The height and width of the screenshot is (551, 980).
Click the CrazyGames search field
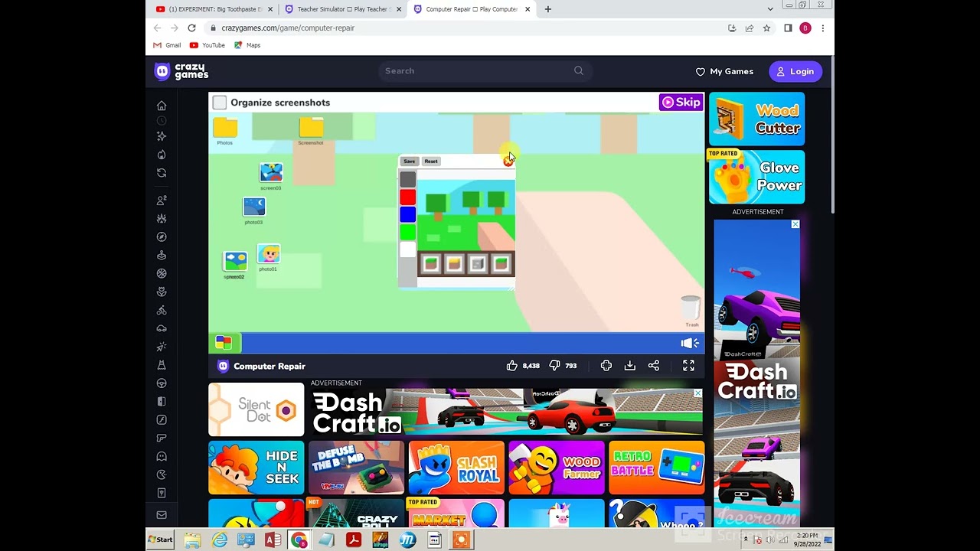point(485,71)
